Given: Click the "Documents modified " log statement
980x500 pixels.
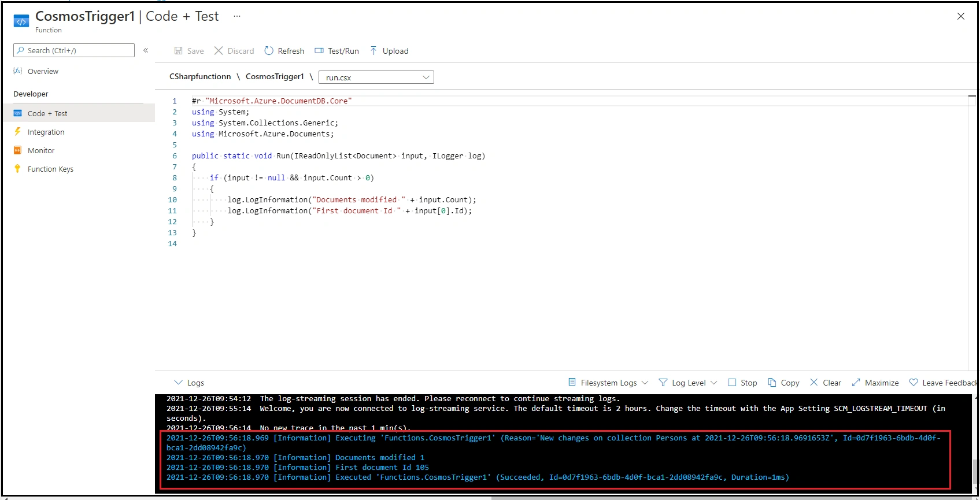Looking at the screenshot, I should 352,199.
